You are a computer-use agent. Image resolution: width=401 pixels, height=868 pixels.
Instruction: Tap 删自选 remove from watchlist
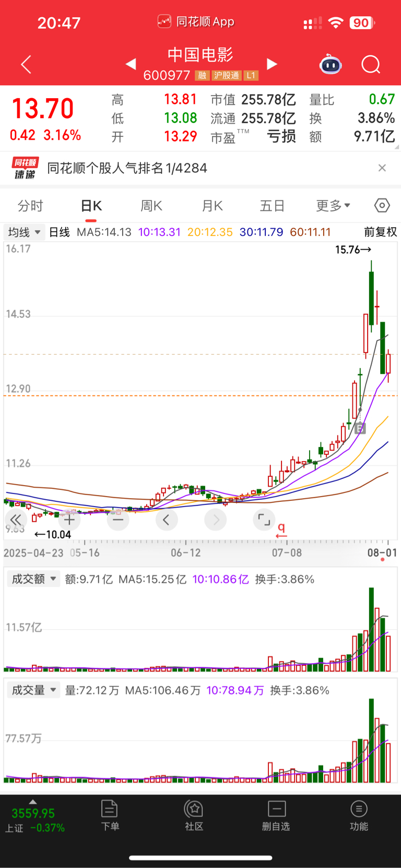276,815
